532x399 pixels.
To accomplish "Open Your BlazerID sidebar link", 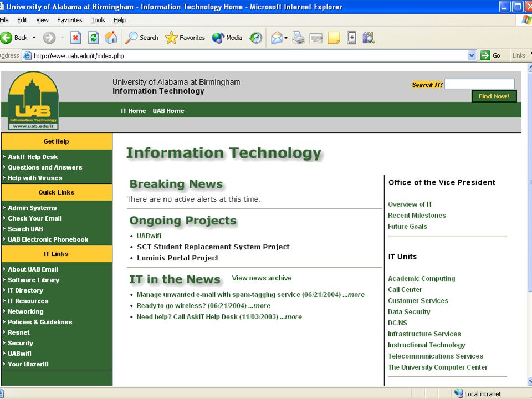I will pyautogui.click(x=28, y=364).
